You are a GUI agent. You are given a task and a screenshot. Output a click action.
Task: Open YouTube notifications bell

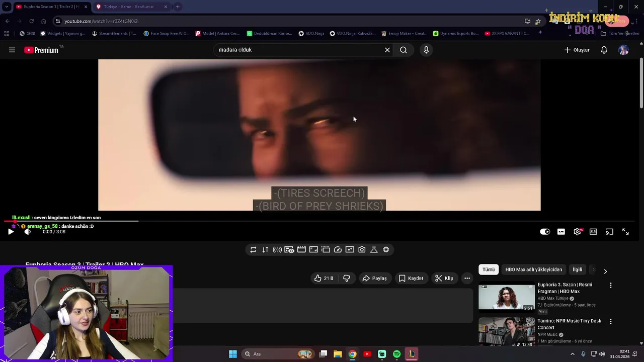[x=604, y=50]
